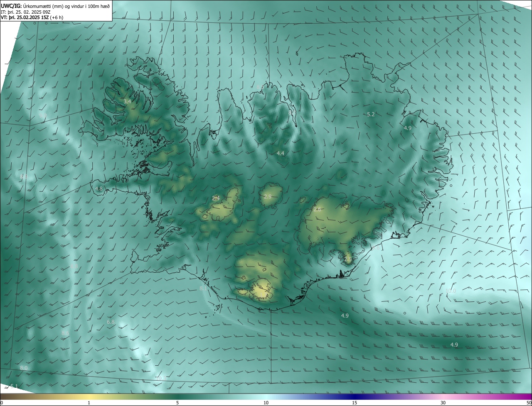Click the 0 tick on the colour scale
This screenshot has width=532, height=406.
(2, 403)
